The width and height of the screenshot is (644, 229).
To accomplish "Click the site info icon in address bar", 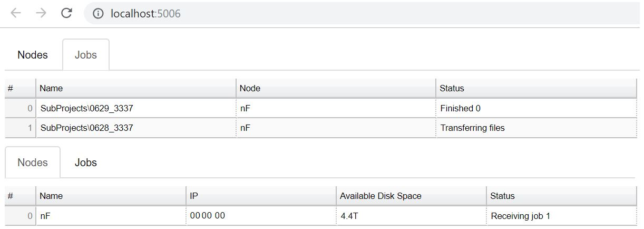I will (x=98, y=14).
